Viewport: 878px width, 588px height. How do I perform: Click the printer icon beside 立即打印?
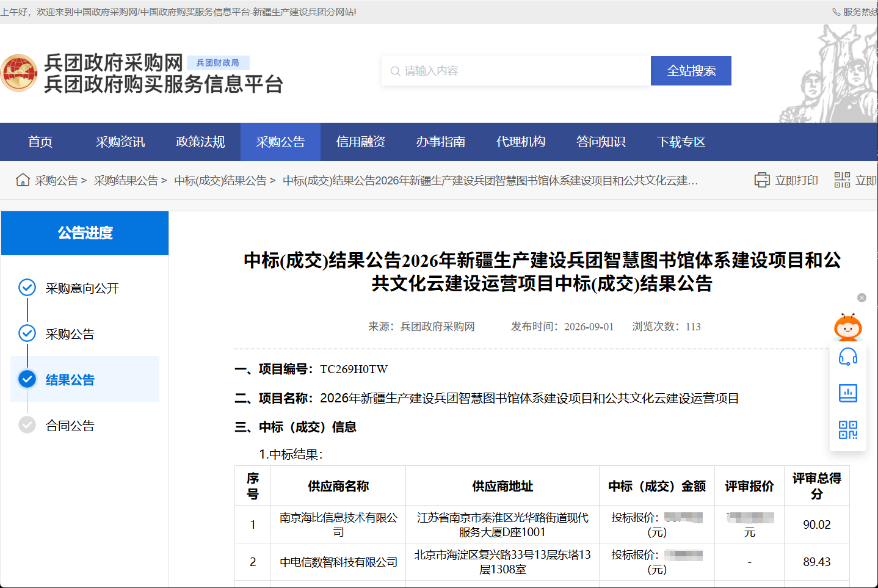pyautogui.click(x=762, y=180)
